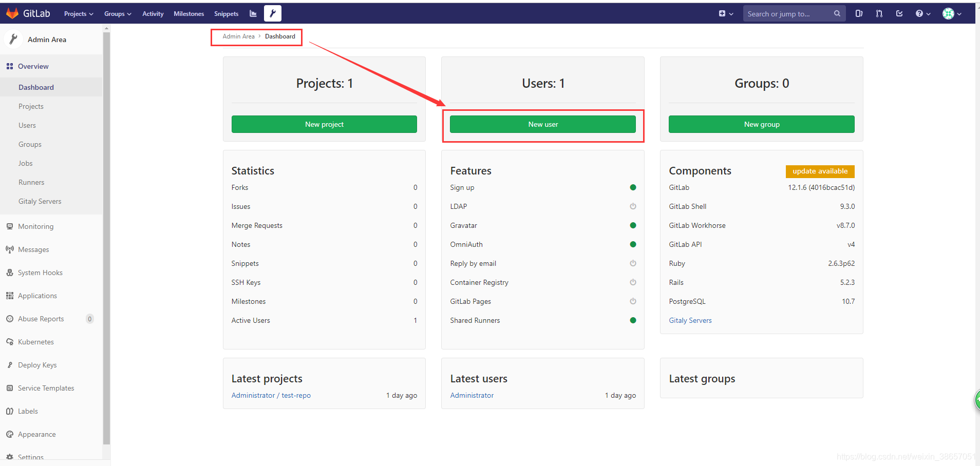Screen dimensions: 980x466
Task: Expand the Groups dropdown in navbar
Action: coord(118,14)
